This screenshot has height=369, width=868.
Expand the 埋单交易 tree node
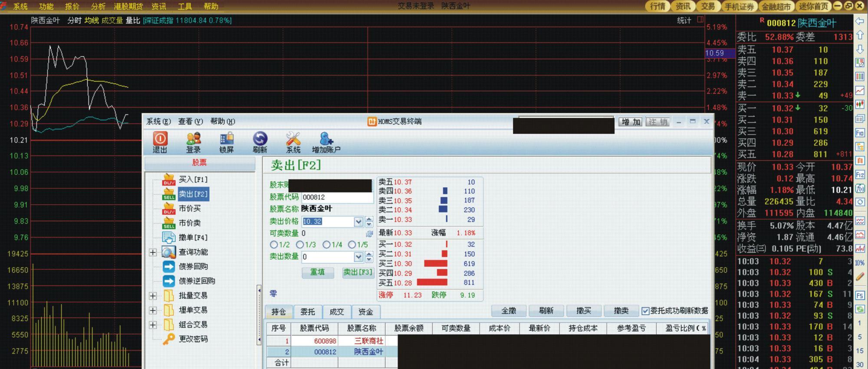[153, 310]
